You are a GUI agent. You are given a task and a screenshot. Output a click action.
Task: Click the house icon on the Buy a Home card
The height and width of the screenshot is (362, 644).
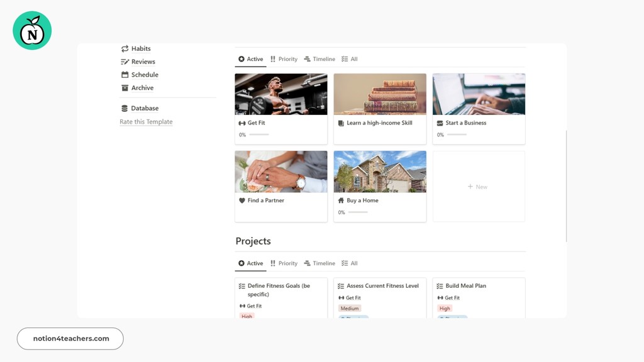[341, 200]
